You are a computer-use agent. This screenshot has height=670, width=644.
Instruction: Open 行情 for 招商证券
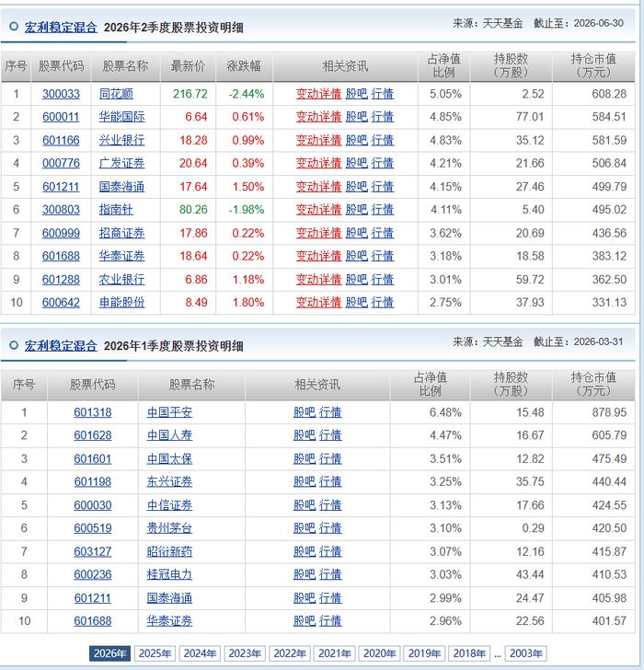[382, 234]
